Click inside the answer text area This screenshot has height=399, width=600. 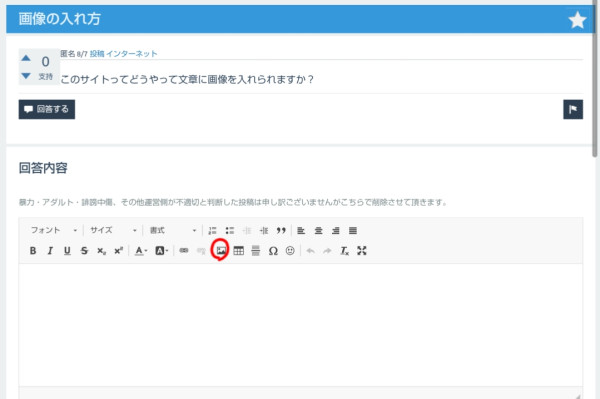pyautogui.click(x=301, y=325)
